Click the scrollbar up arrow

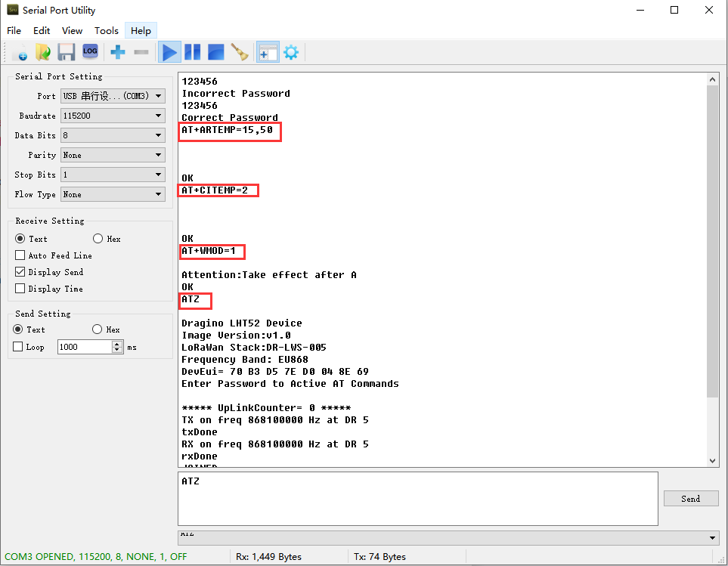[x=712, y=79]
